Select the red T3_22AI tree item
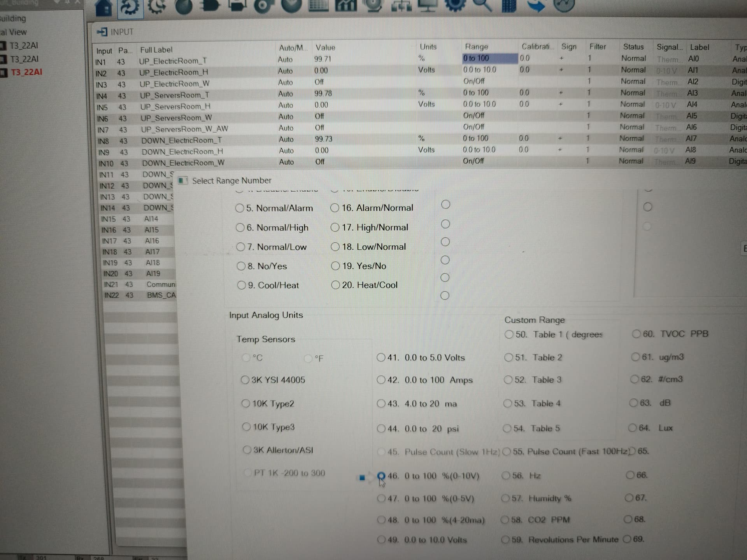747x560 pixels. click(26, 72)
